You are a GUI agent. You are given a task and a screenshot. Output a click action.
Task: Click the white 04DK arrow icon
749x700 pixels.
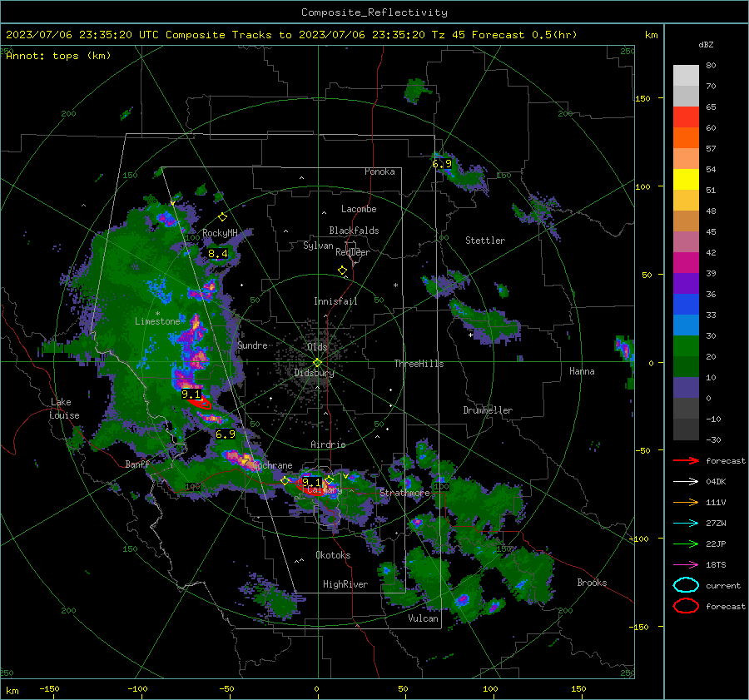(x=686, y=481)
